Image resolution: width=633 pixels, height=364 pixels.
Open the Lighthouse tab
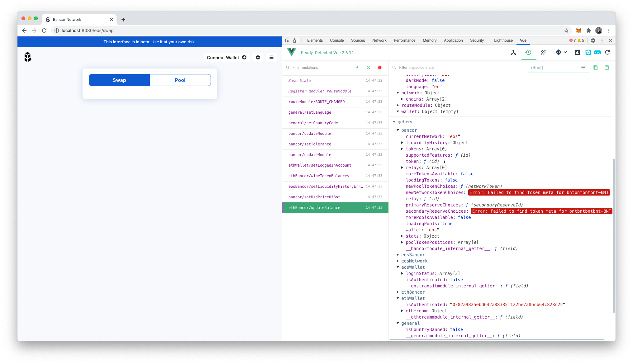(x=503, y=40)
